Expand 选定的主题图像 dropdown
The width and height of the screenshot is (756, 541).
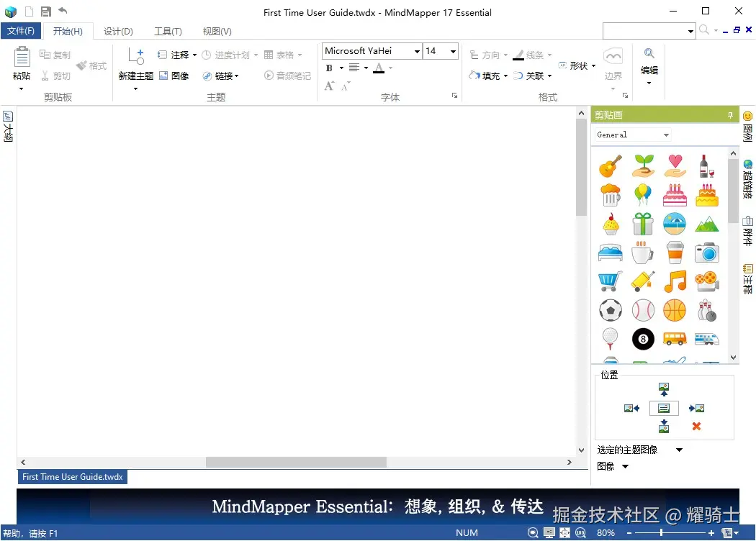(x=680, y=450)
